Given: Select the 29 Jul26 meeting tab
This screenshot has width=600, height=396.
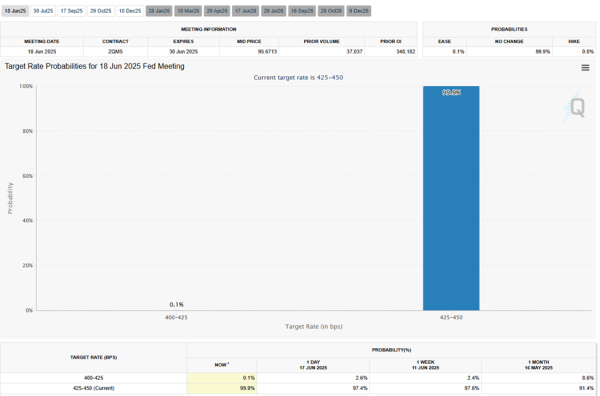Looking at the screenshot, I should pos(274,11).
